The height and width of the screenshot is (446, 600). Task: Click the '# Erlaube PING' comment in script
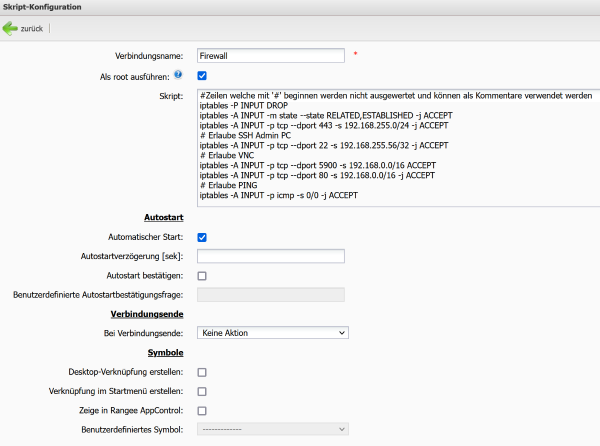(229, 185)
